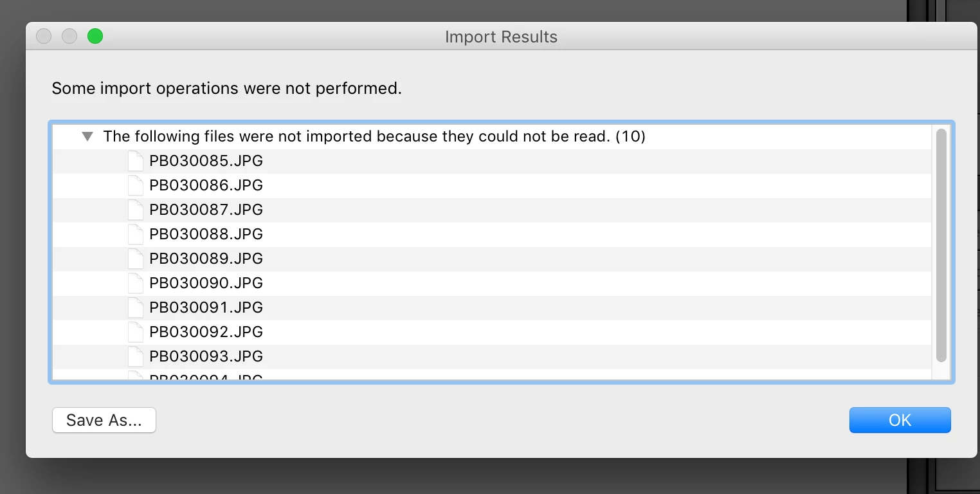Select the PB030085.JPG filename
The height and width of the screenshot is (494, 980).
[x=206, y=161]
